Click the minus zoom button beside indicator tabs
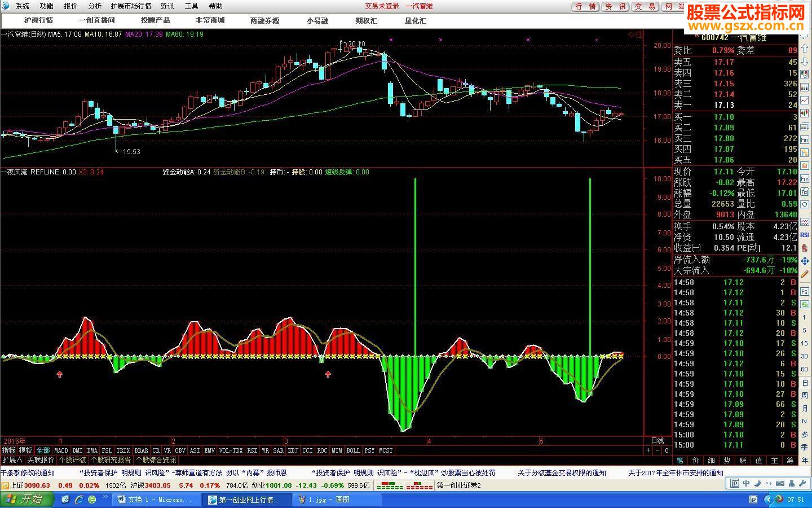 click(657, 450)
